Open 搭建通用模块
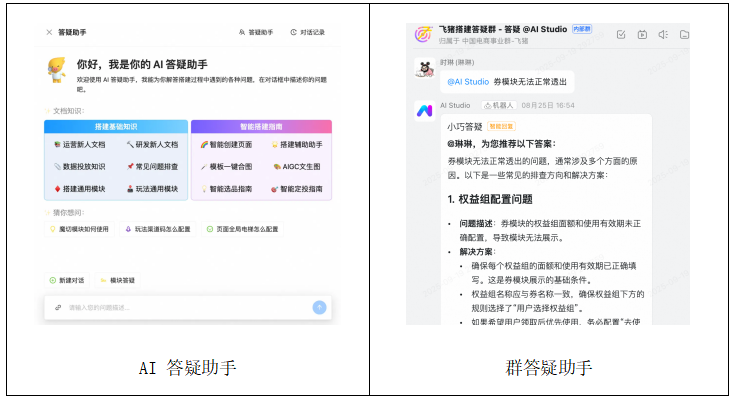 click(79, 189)
